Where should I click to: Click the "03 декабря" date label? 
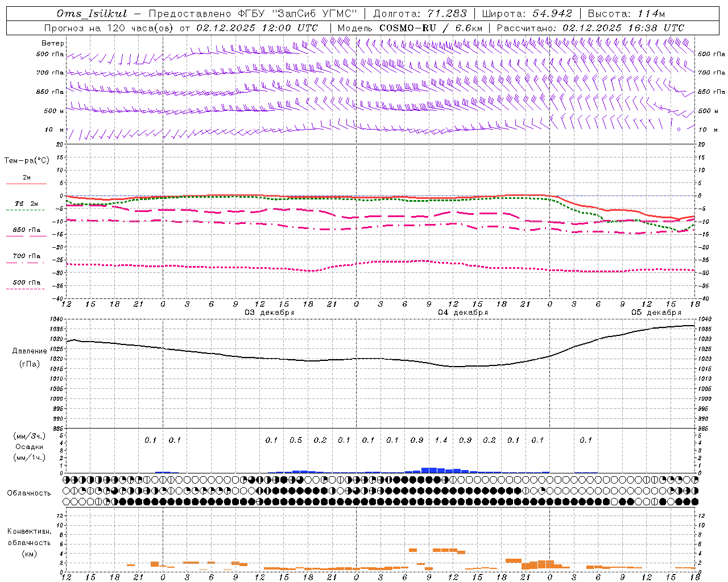pos(269,313)
